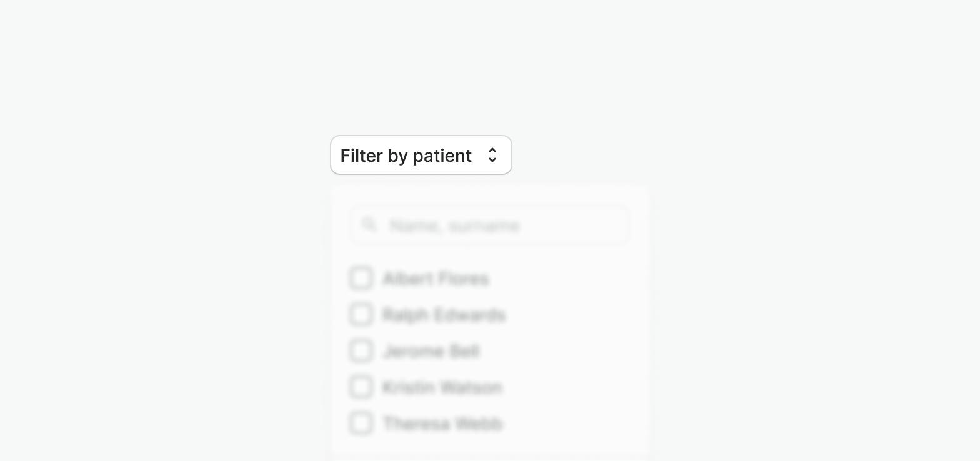The image size is (980, 461).
Task: Tick the Albert Flores checkbox
Action: pyautogui.click(x=361, y=278)
